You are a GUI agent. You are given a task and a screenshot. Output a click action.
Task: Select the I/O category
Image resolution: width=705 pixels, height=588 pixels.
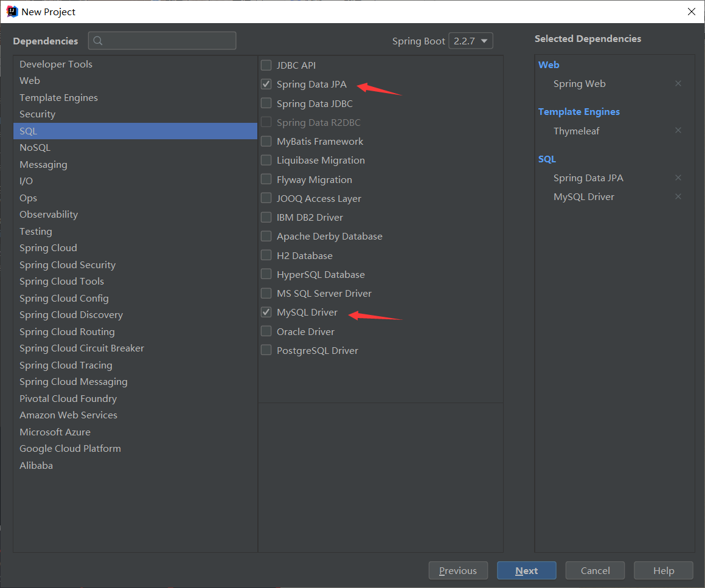pos(135,181)
